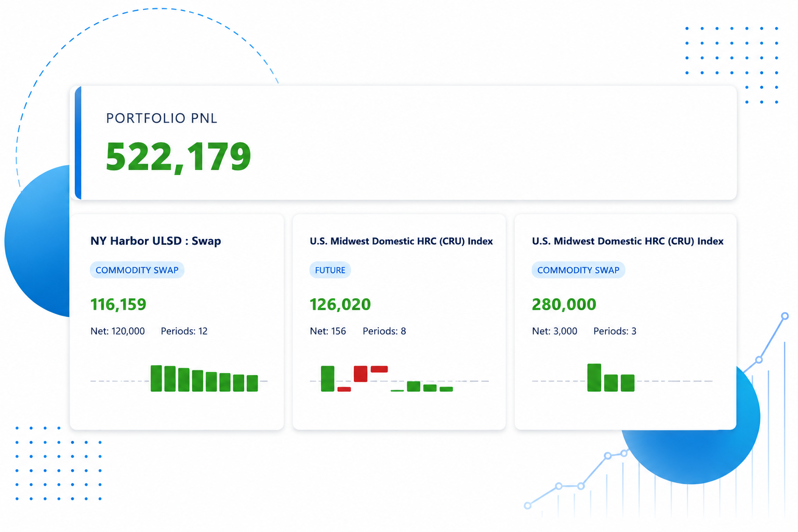Click the Periods: 8 label
This screenshot has height=532, width=798.
click(384, 331)
